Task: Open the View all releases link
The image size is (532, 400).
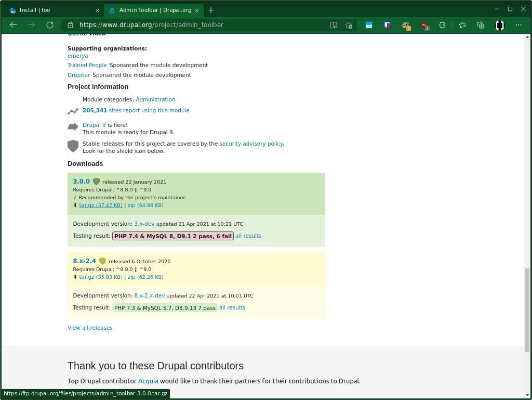Action: click(x=89, y=328)
